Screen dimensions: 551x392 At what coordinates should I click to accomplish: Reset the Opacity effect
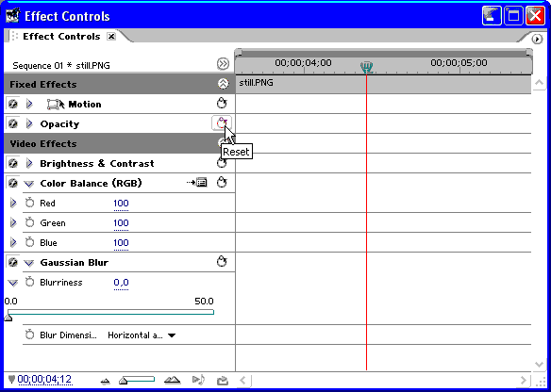pos(222,122)
